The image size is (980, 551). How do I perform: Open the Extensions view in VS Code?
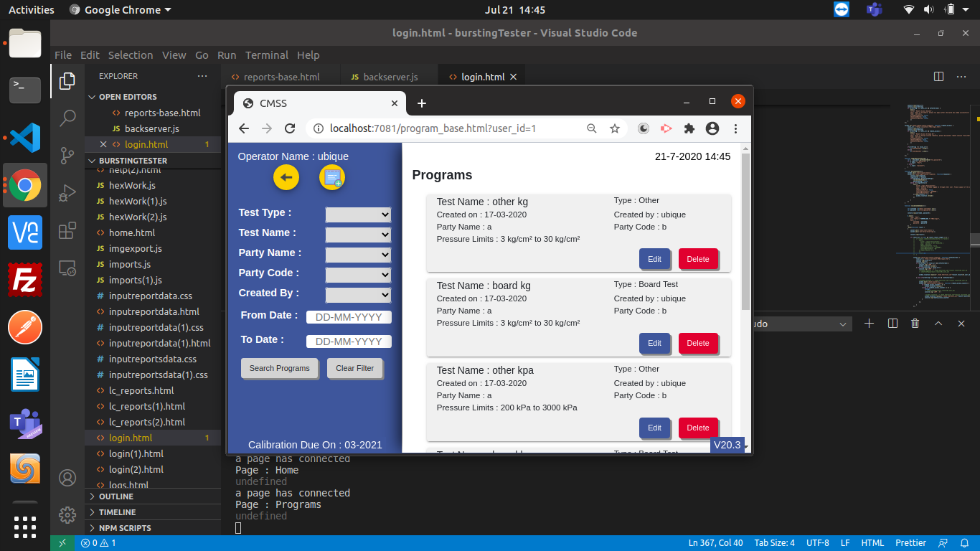click(x=67, y=230)
